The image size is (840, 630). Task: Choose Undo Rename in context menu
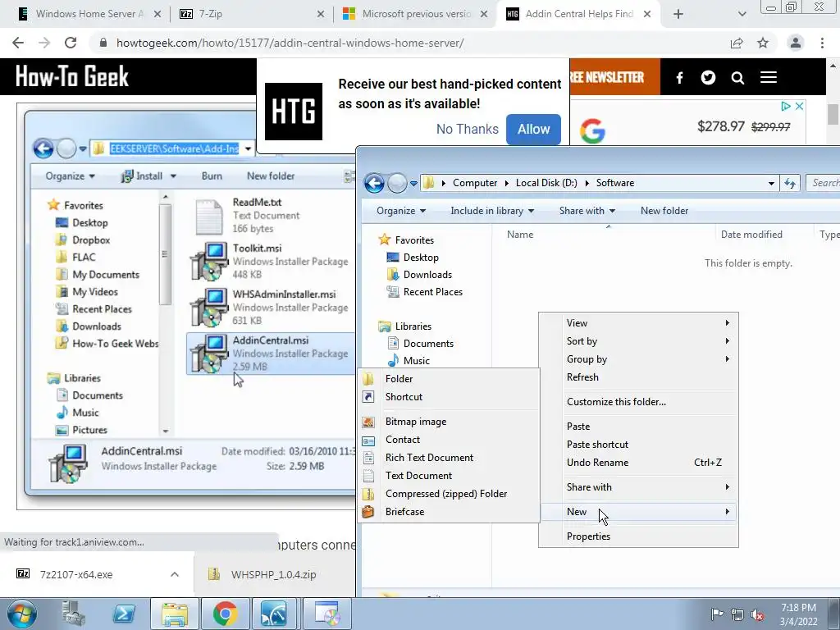point(638,463)
